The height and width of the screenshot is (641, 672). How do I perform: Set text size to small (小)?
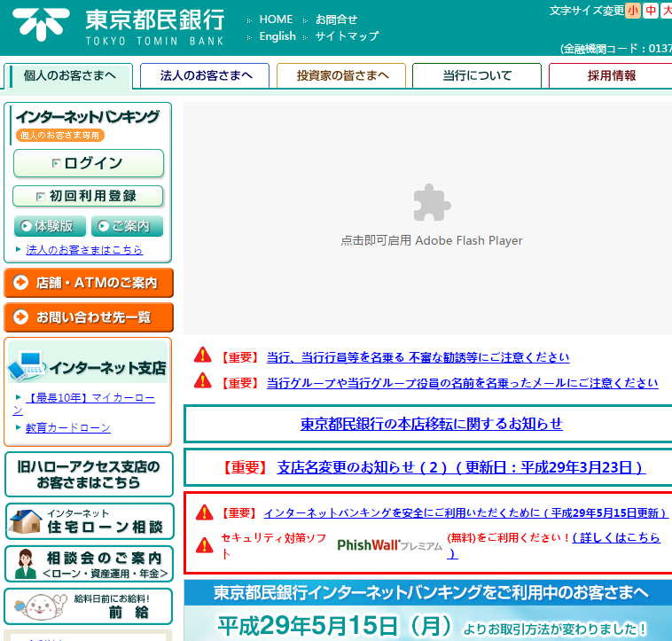632,11
